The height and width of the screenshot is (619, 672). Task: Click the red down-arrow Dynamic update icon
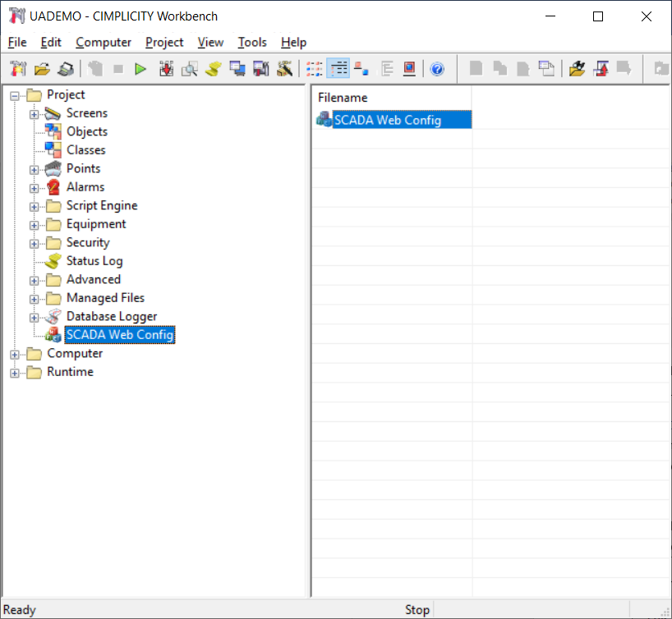pyautogui.click(x=166, y=68)
